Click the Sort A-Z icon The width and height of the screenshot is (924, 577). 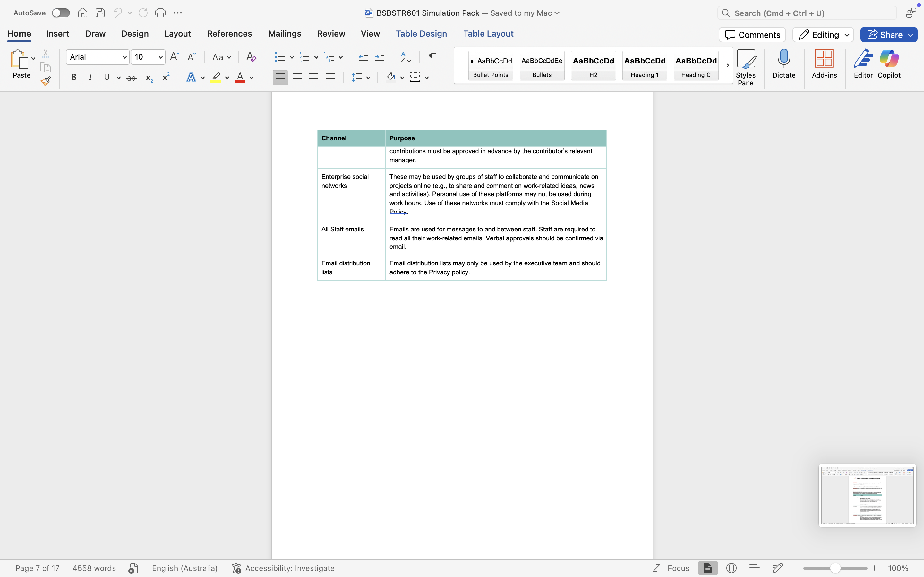406,57
